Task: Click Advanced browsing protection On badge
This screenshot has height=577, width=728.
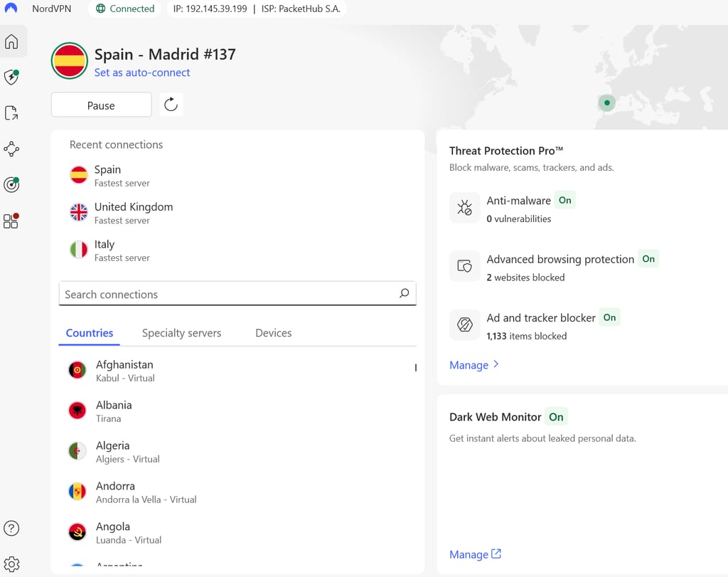Action: click(x=648, y=259)
